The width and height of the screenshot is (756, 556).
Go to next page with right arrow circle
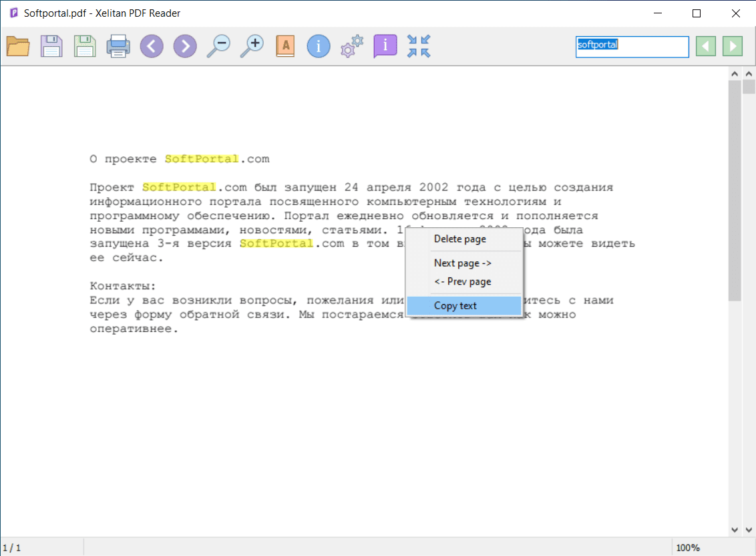185,46
